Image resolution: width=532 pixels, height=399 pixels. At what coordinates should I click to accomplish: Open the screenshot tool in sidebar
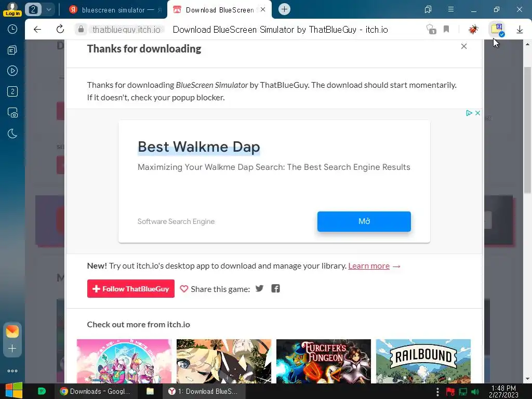(12, 113)
